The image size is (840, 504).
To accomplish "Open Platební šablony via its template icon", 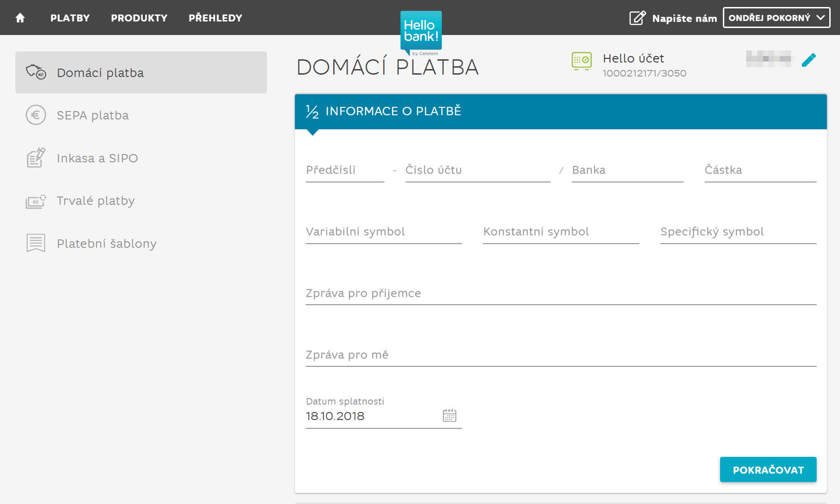I will (35, 243).
